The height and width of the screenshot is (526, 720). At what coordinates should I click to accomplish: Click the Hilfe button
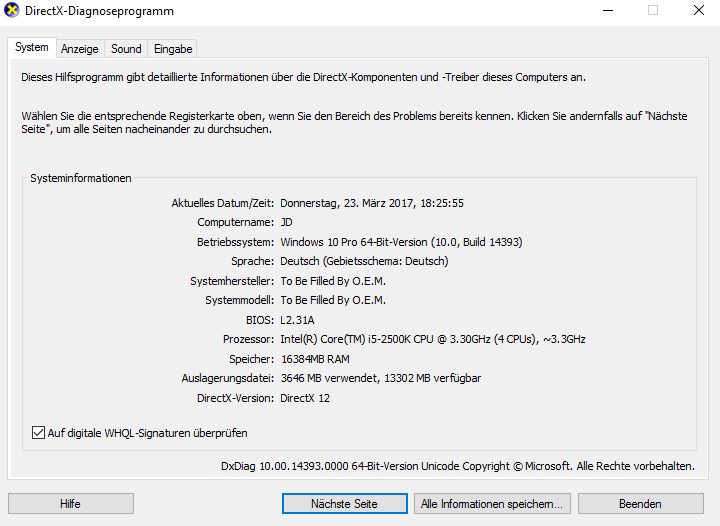[x=71, y=504]
